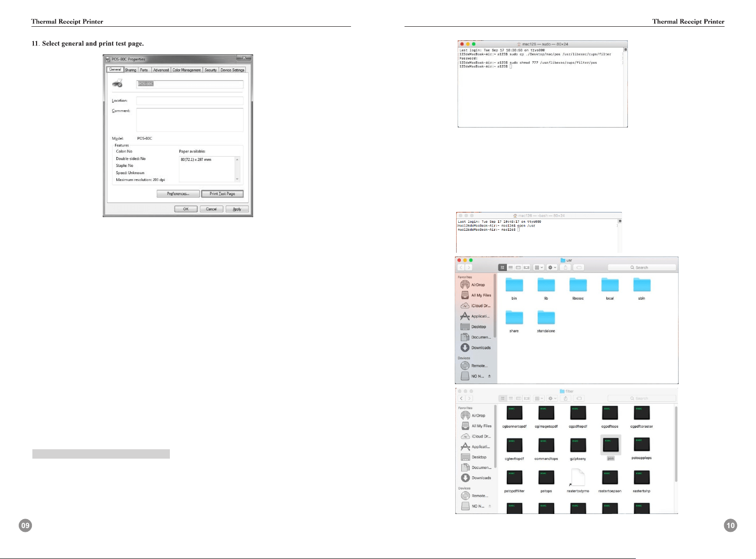Open the action gear menu in usr window
This screenshot has width=756, height=559.
click(x=552, y=267)
